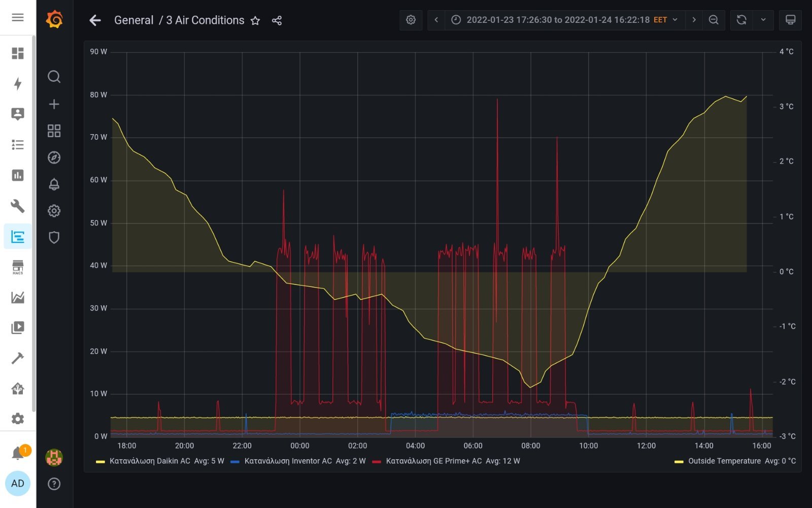The image size is (812, 508).
Task: Refresh the dashboard
Action: pyautogui.click(x=741, y=20)
